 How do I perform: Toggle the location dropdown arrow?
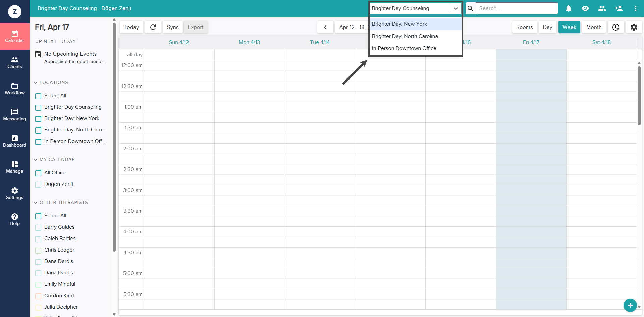pos(456,8)
